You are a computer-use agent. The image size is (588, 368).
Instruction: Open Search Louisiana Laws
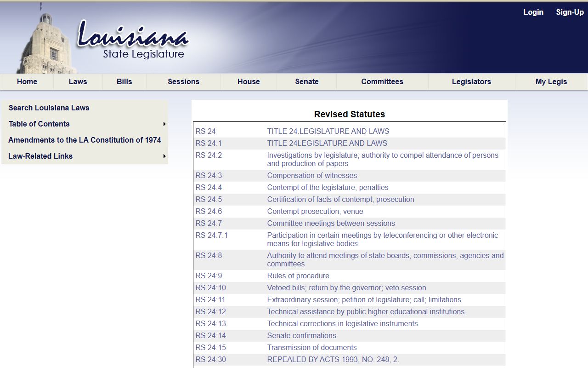[x=49, y=108]
